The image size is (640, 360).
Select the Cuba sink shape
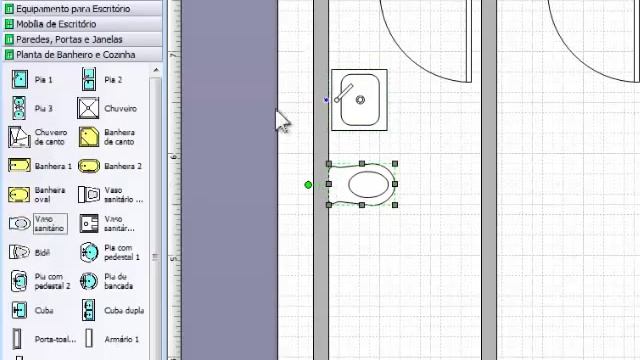(x=33, y=310)
